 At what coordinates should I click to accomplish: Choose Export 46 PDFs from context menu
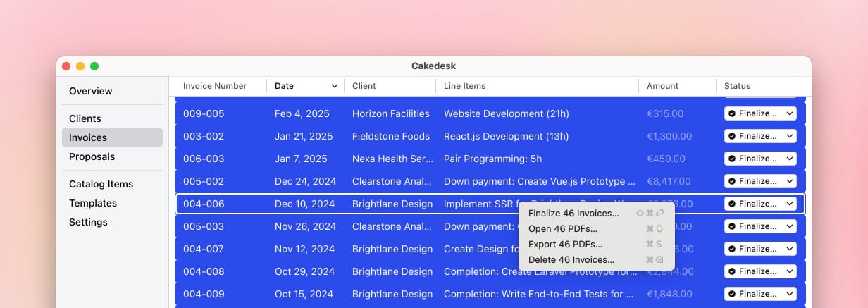click(x=597, y=244)
